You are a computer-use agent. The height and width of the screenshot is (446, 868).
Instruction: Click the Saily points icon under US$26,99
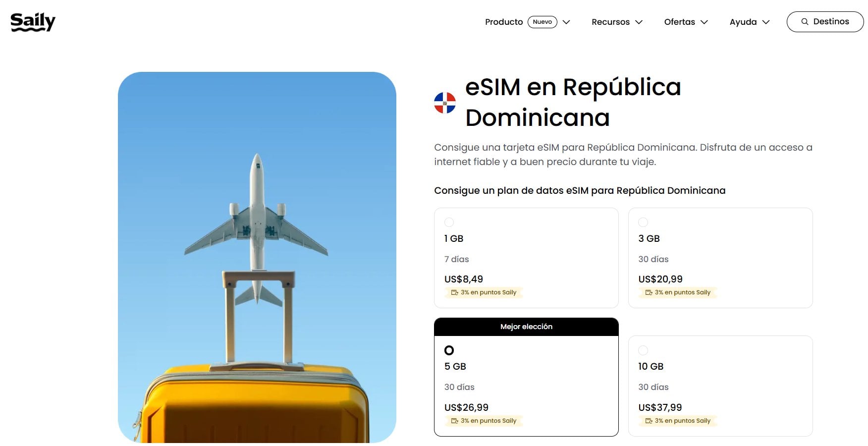[x=454, y=421]
